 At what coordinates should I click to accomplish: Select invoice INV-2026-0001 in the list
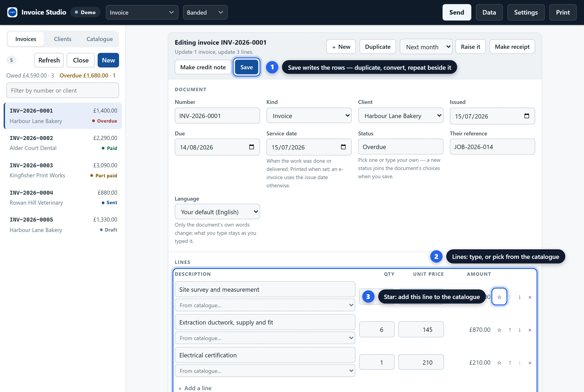[x=63, y=116]
